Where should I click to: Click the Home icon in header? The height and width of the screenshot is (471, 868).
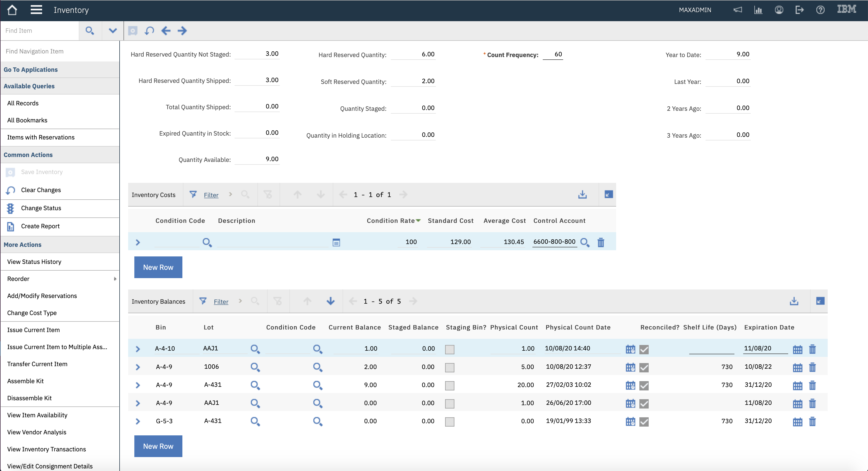click(12, 10)
